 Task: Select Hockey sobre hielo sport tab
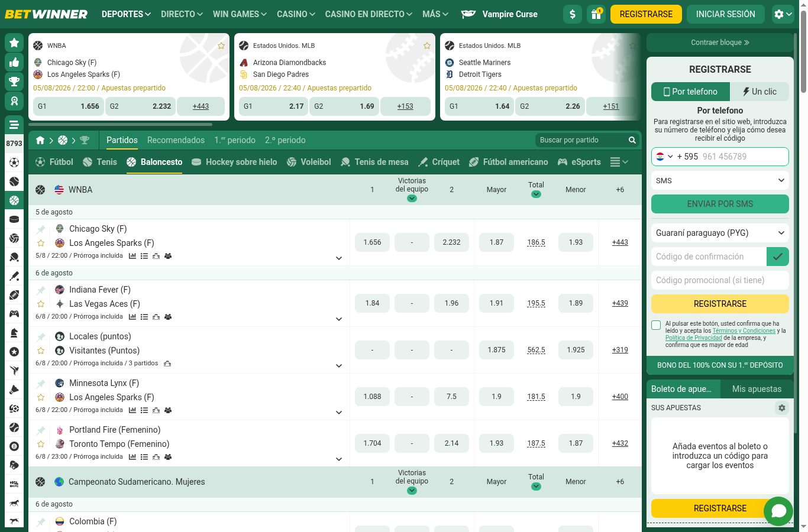pos(234,162)
